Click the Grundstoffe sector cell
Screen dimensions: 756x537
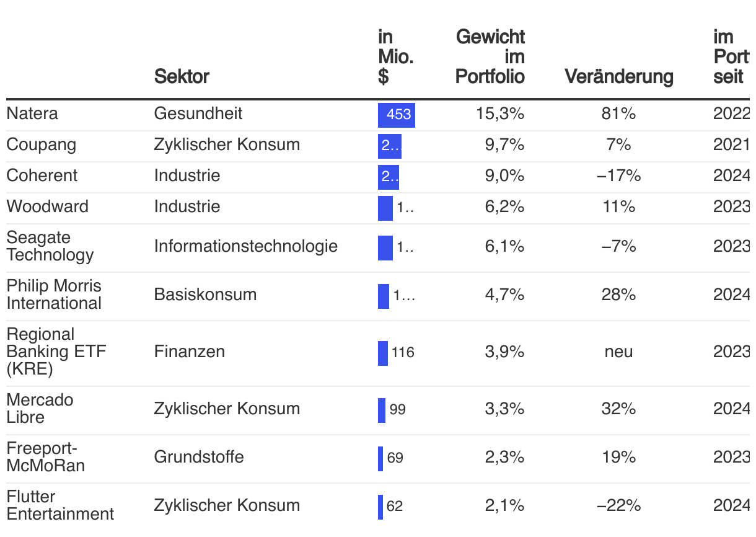click(x=199, y=457)
